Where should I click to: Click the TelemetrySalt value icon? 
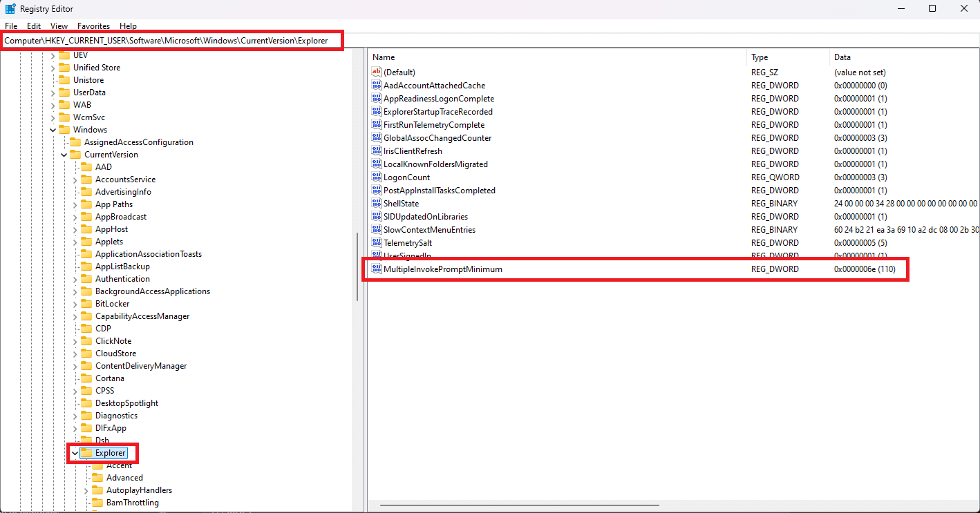[377, 243]
